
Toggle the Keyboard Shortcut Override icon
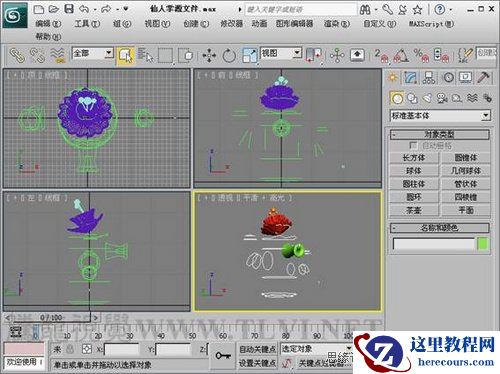coord(357,55)
